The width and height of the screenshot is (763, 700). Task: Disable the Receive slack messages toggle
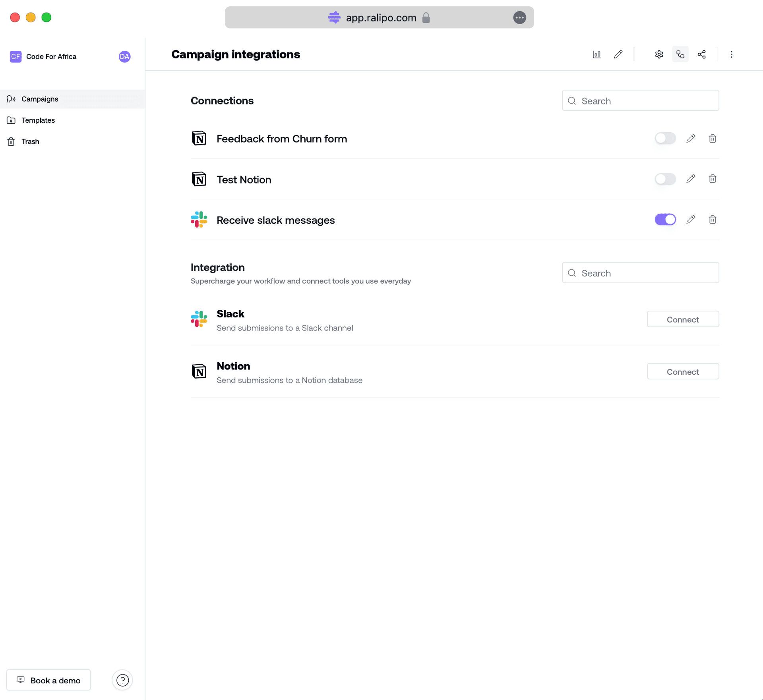(665, 220)
